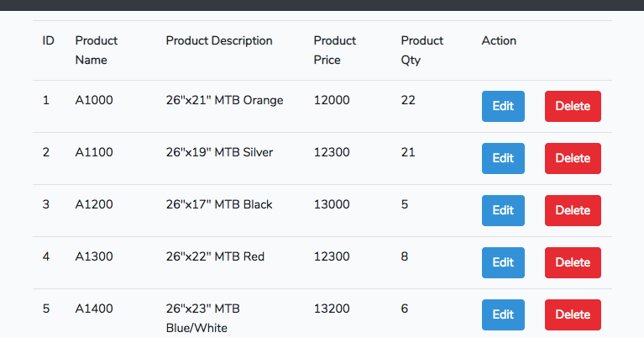Remove the A1200 MTB Black entry
Viewport: 644px width, 338px height.
[x=573, y=211]
